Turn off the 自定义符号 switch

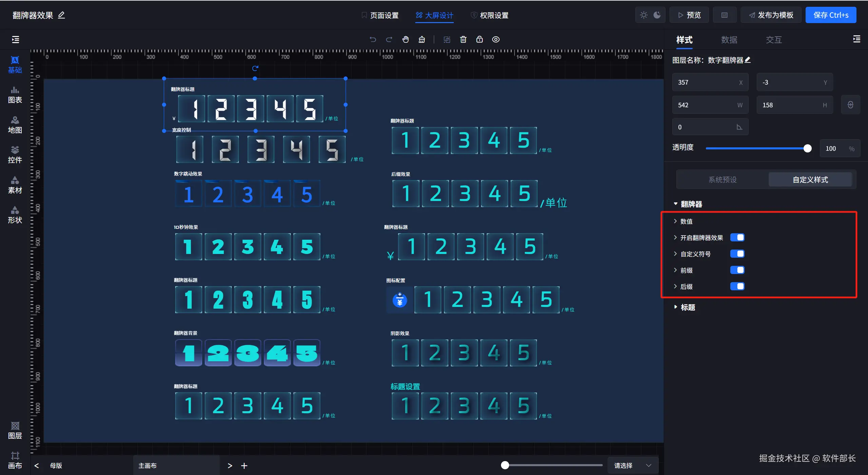coord(737,254)
